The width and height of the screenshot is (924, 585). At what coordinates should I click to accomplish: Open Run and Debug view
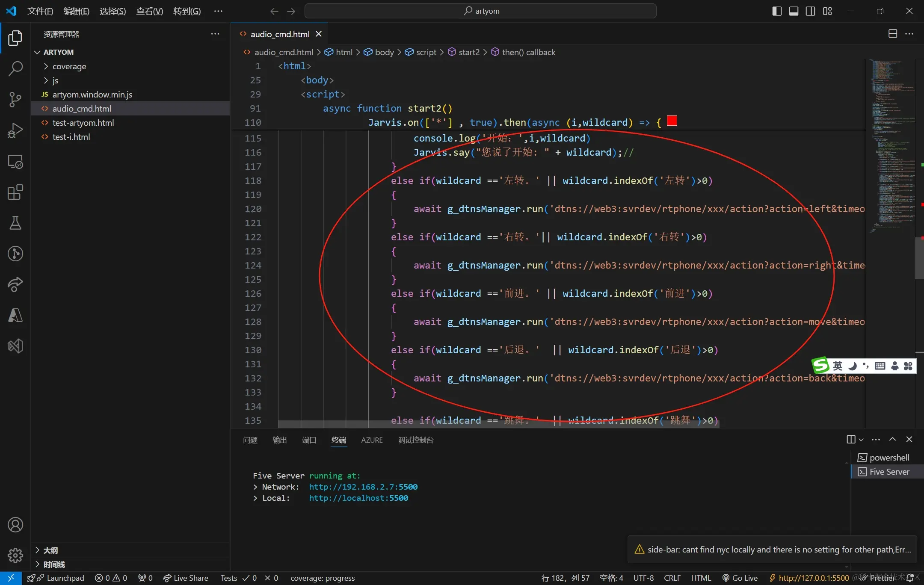[x=15, y=130]
